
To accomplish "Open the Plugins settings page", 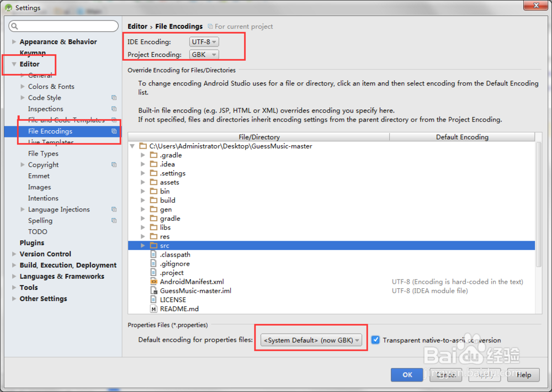I will [31, 243].
